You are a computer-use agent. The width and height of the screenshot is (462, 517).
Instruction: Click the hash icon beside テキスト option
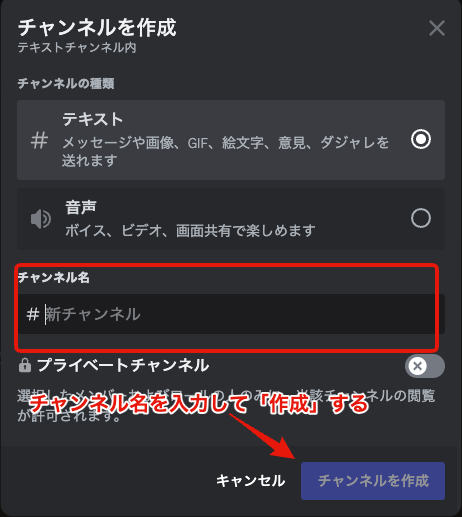point(39,140)
